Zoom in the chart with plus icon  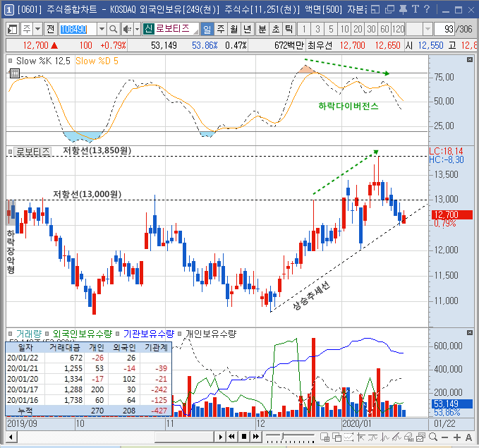point(457,437)
